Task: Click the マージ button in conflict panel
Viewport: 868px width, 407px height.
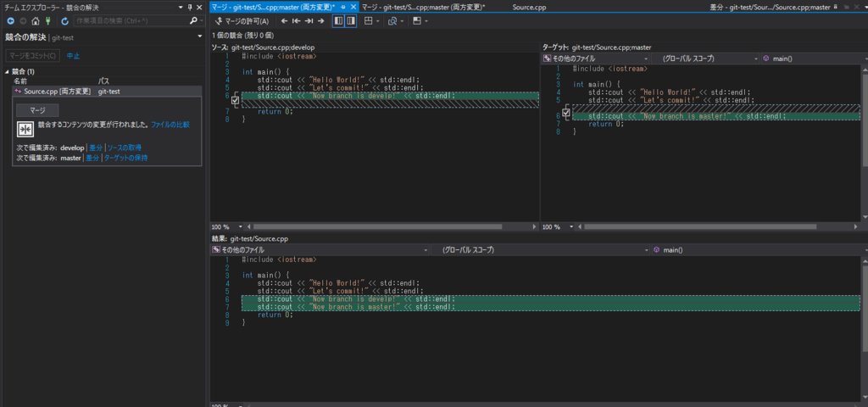Action: pos(37,110)
